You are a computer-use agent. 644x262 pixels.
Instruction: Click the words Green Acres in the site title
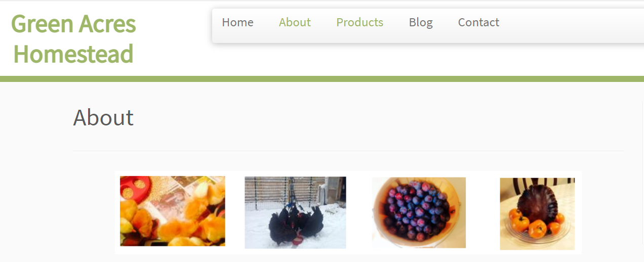pyautogui.click(x=73, y=23)
